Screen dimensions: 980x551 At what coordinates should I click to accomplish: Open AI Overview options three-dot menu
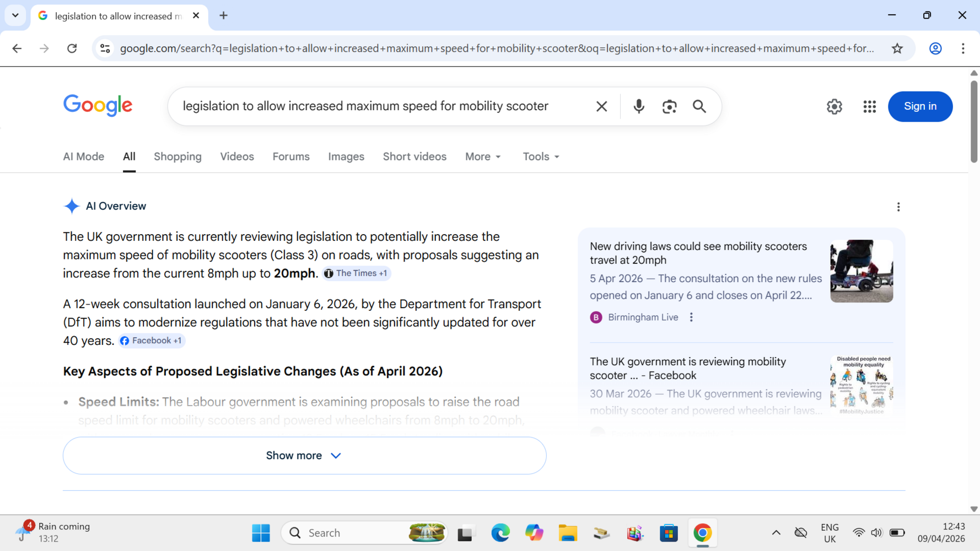pos(898,207)
